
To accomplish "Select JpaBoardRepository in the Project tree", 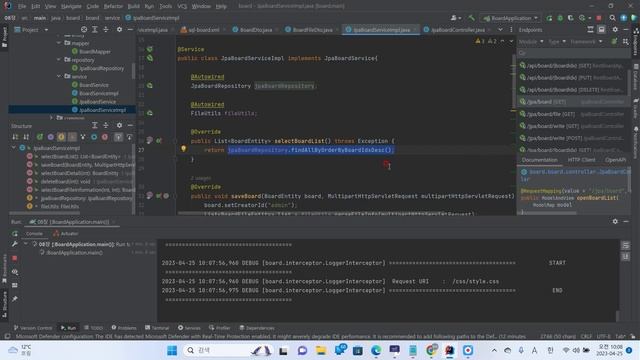I will pos(101,68).
